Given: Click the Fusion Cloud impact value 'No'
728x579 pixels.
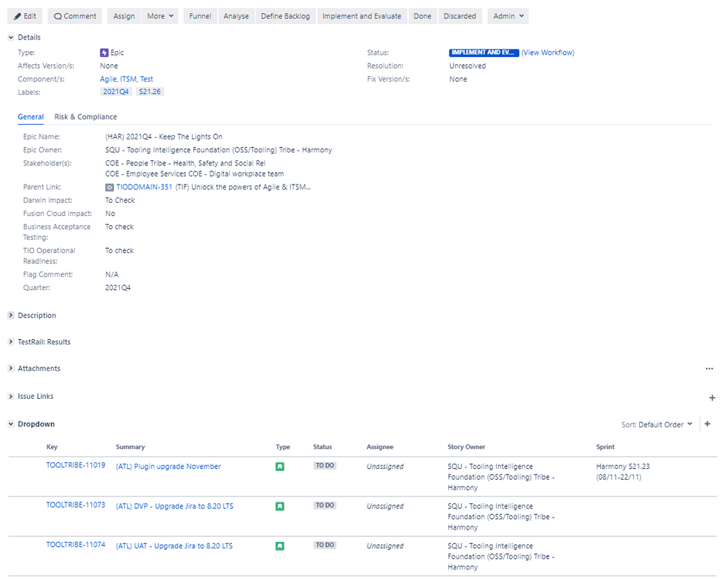Looking at the screenshot, I should pyautogui.click(x=110, y=214).
